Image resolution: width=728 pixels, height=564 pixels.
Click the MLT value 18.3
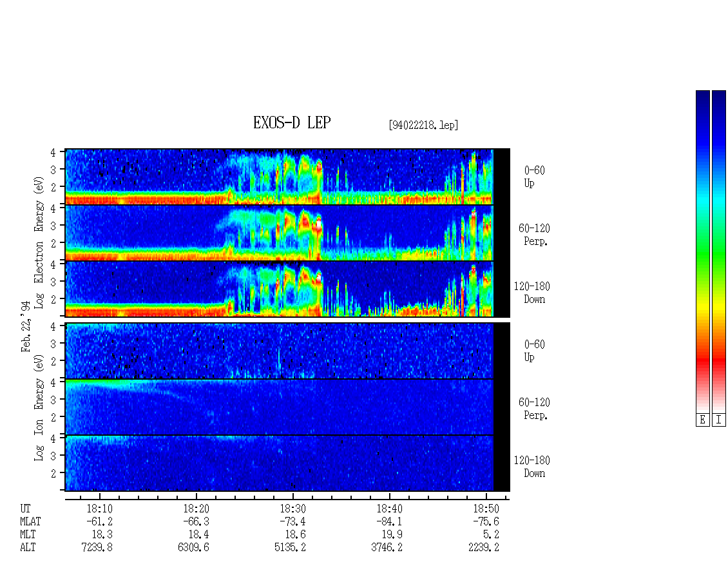(102, 535)
